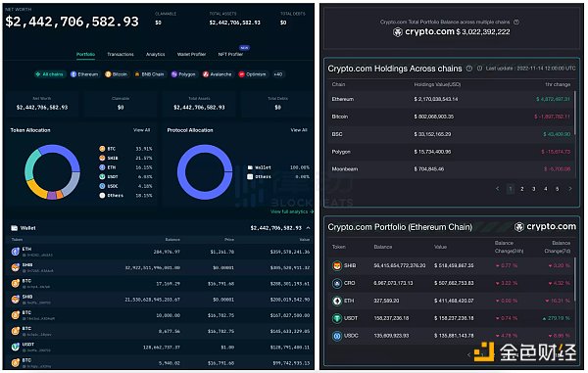The image size is (588, 373).
Task: Click the help icon beside Holdings Across chains
Action: [468, 69]
